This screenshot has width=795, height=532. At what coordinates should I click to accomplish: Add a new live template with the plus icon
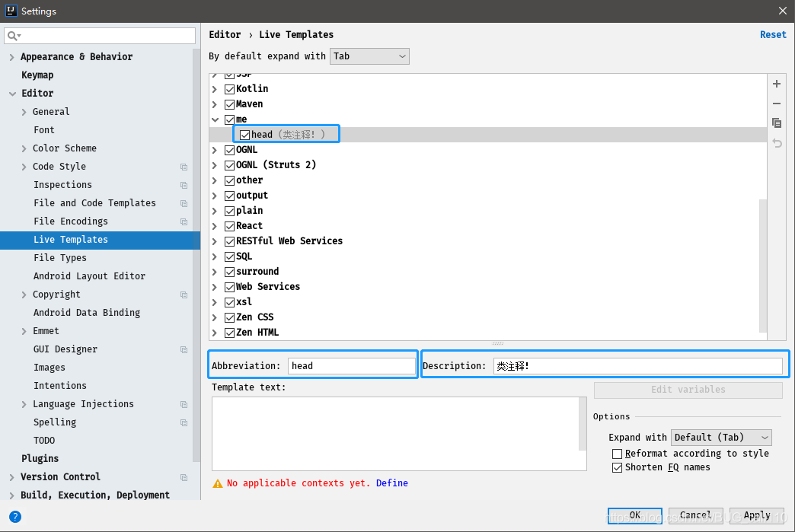point(776,84)
